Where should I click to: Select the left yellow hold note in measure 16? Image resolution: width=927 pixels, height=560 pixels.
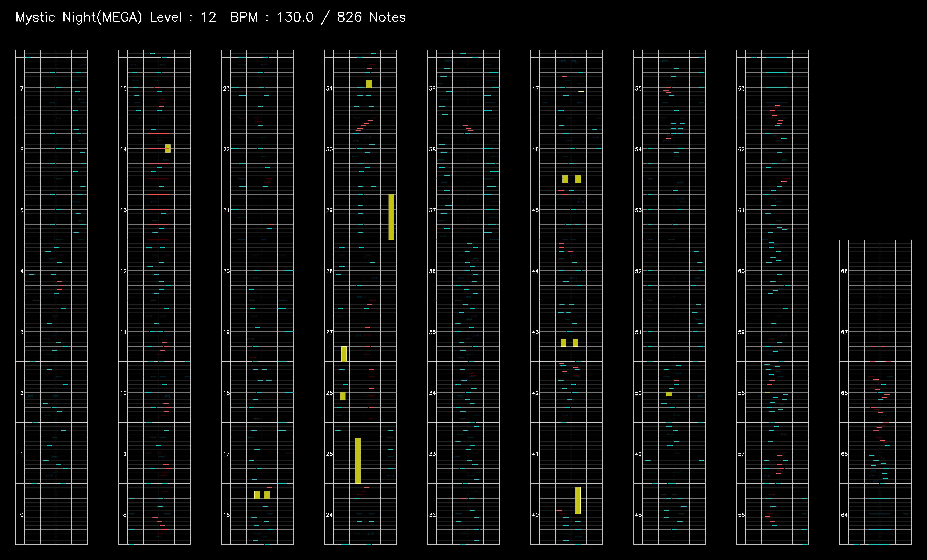(x=257, y=495)
